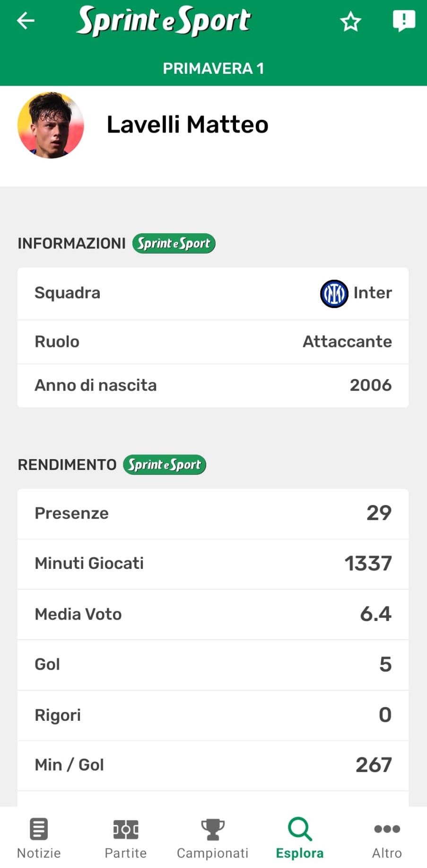Screen dimensions: 427x868
Task: Tap the Sprint e Sport header logo
Action: pos(164,21)
